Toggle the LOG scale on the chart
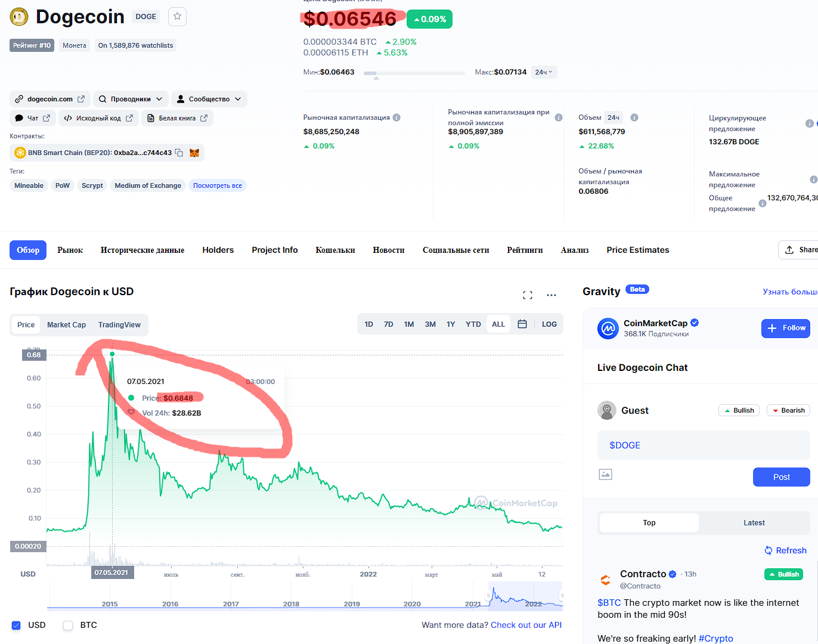This screenshot has height=644, width=818. pos(549,324)
